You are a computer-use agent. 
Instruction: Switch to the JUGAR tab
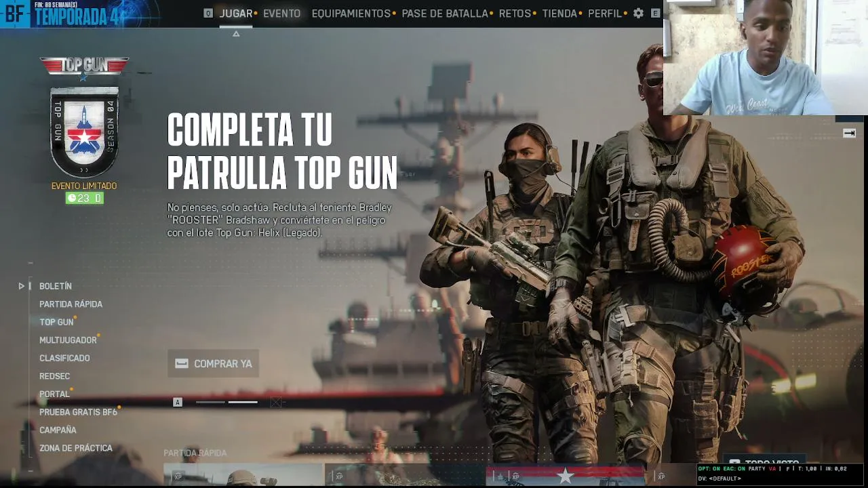(x=236, y=14)
